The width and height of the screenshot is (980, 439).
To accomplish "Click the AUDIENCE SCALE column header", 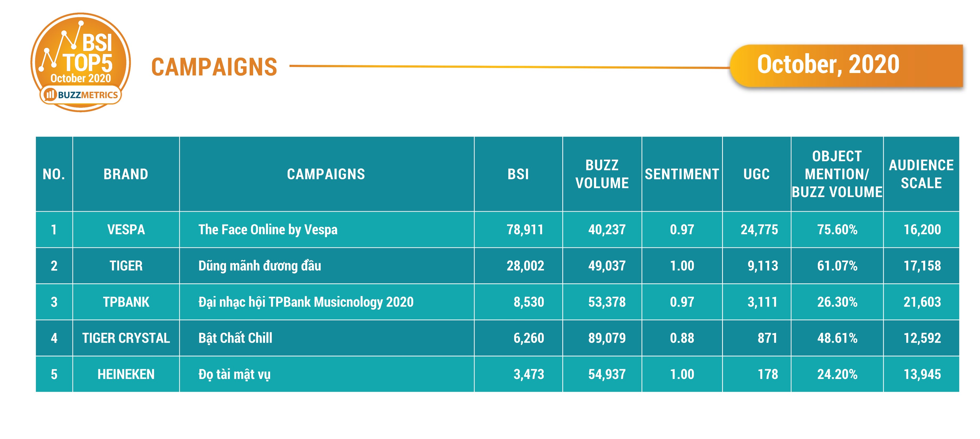I will [921, 174].
